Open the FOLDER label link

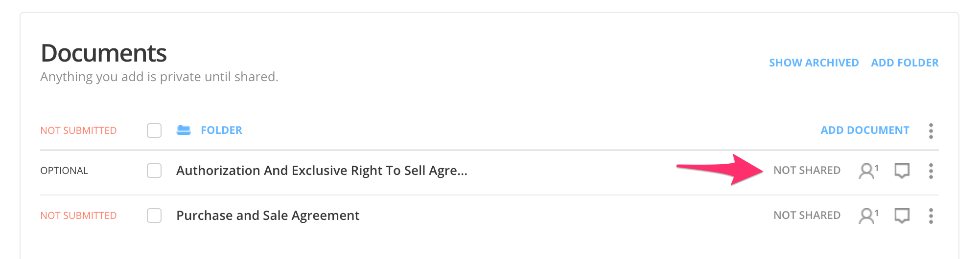pos(221,130)
